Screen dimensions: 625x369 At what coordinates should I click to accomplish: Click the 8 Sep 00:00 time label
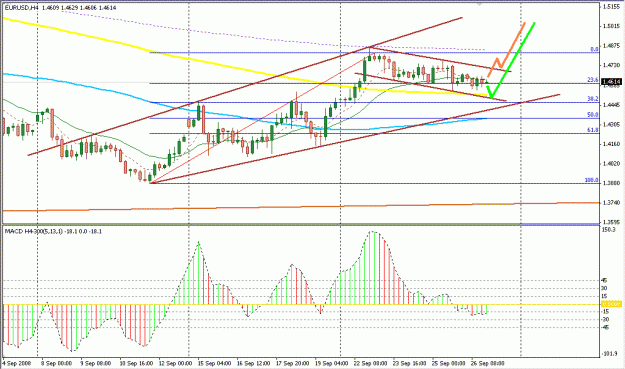pos(57,363)
